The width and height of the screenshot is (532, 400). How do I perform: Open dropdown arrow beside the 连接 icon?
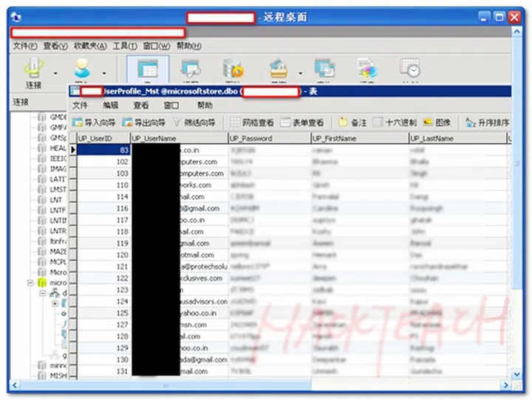[x=55, y=73]
